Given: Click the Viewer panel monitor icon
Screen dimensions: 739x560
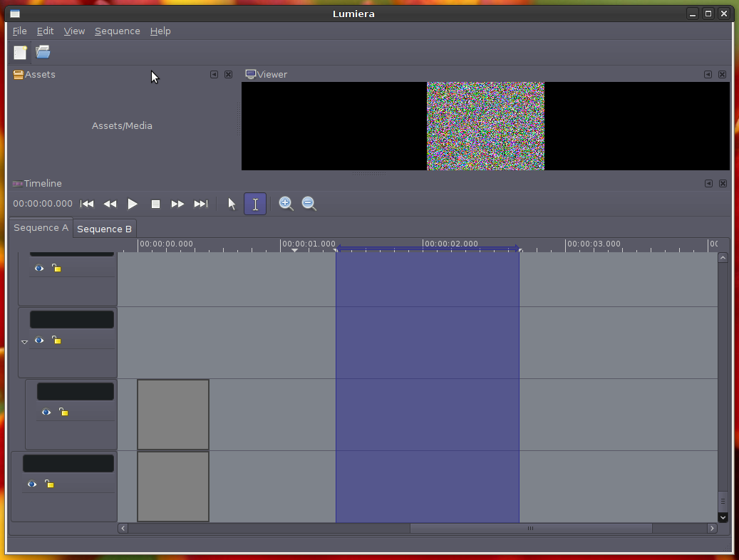Looking at the screenshot, I should [251, 75].
